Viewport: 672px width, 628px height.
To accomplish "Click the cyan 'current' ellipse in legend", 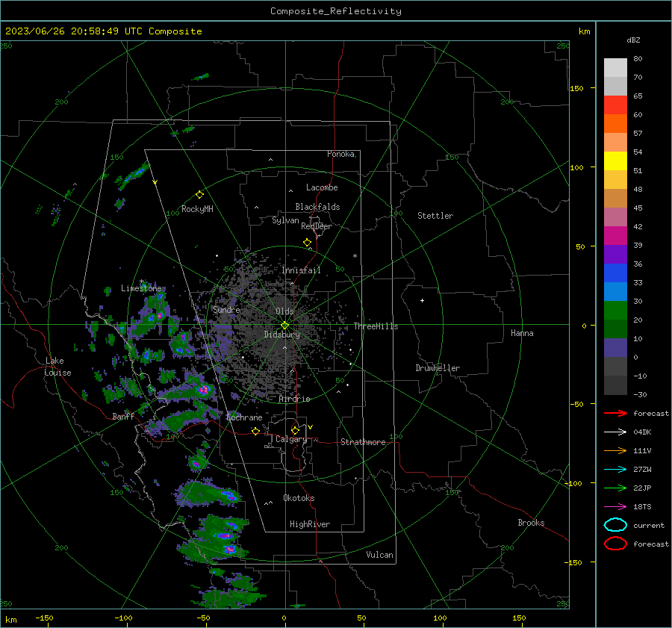I will tap(615, 525).
